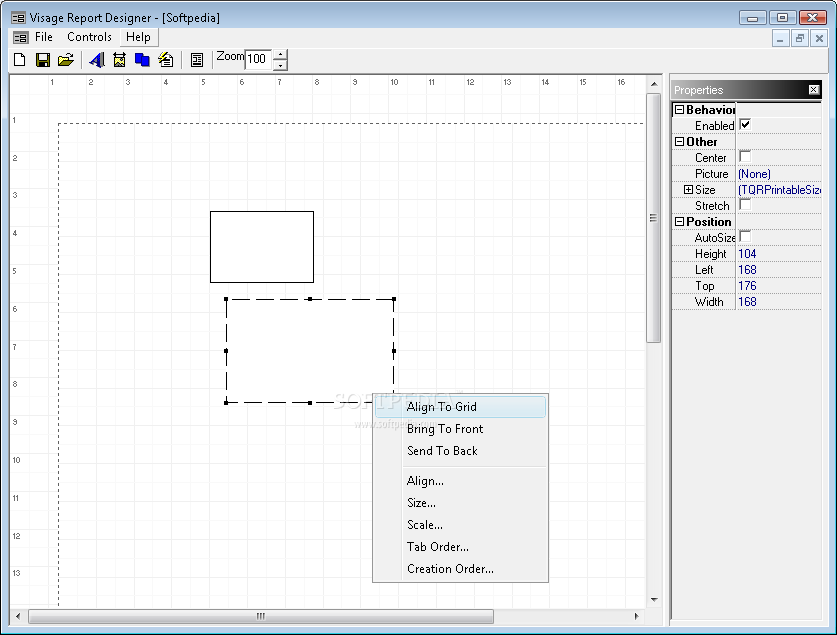This screenshot has width=837, height=635.
Task: Select the Shape tool with overlapping blue squares
Action: tap(142, 60)
